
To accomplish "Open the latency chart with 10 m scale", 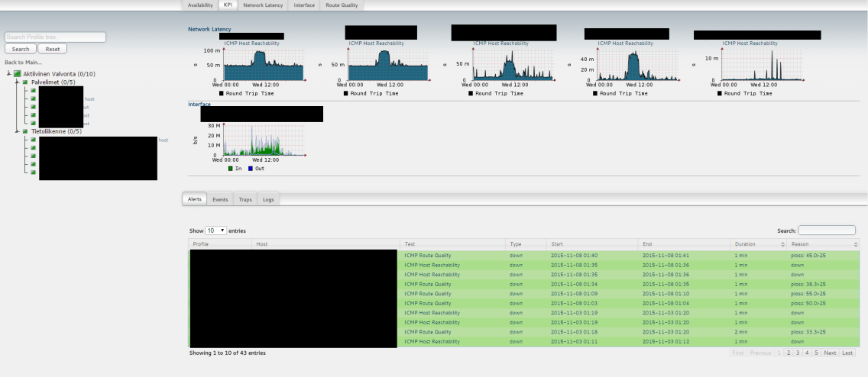I will pos(750,68).
